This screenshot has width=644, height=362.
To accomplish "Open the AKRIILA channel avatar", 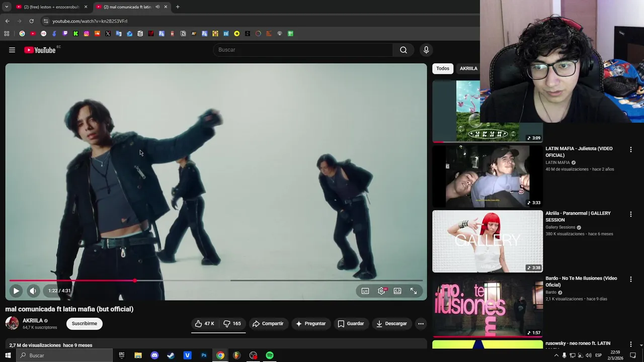I will pos(12,323).
